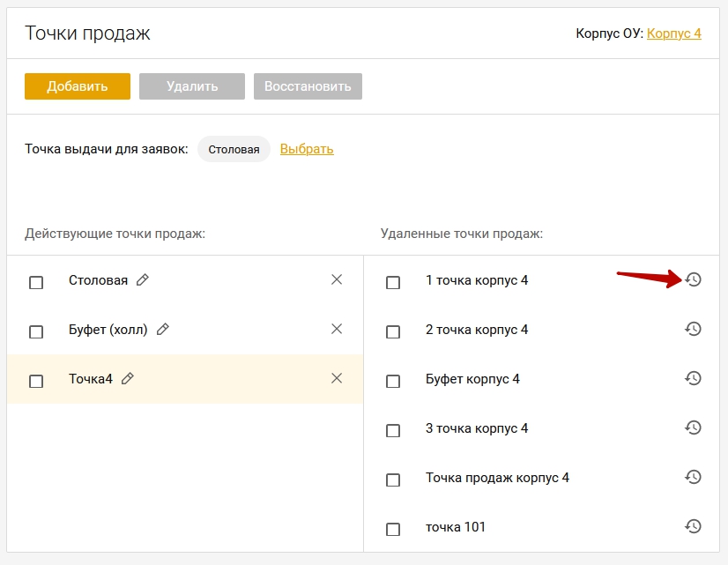Remove Точка4 with its X icon

pos(337,378)
